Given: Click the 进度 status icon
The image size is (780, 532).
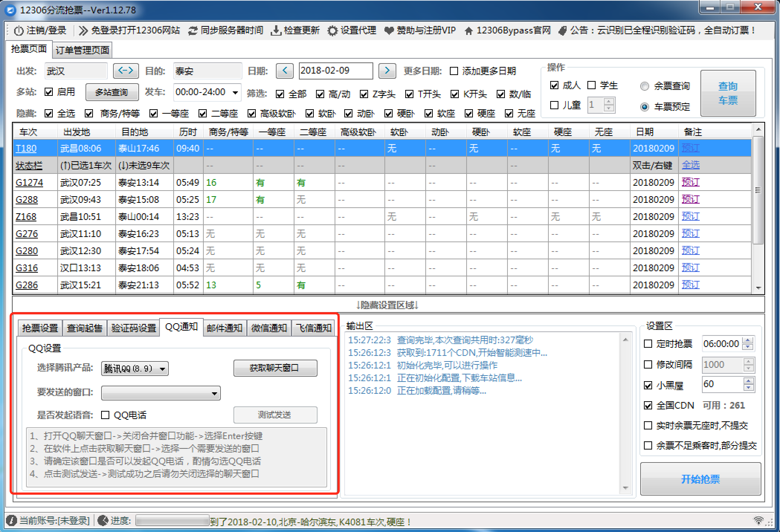Looking at the screenshot, I should click(x=103, y=520).
